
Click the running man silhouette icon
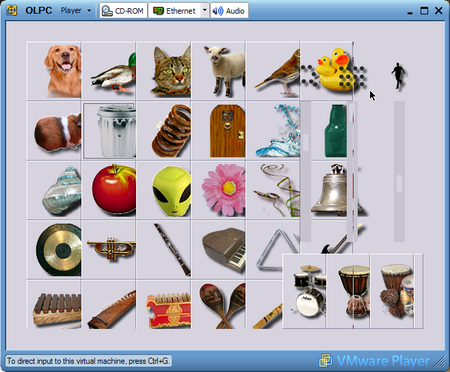[x=398, y=75]
